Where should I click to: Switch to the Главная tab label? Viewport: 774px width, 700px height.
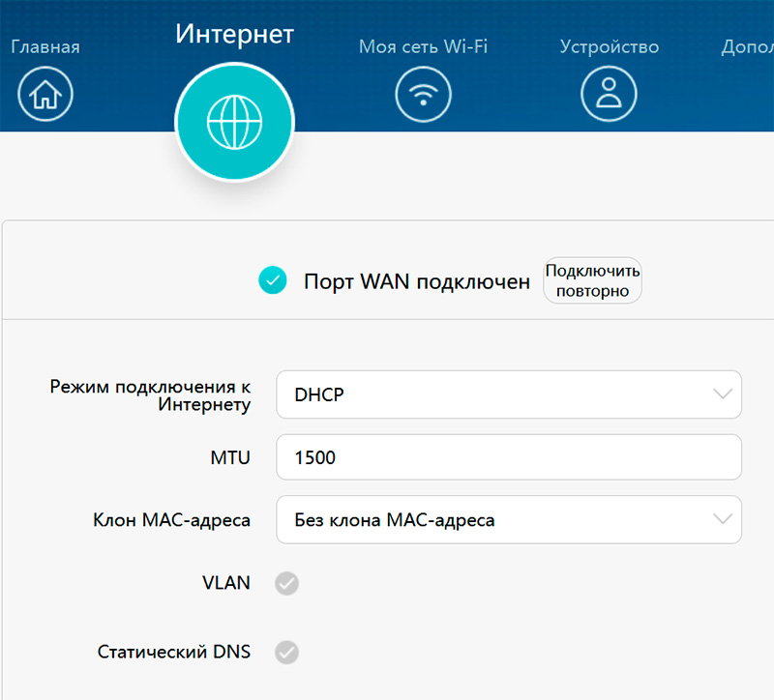click(45, 46)
